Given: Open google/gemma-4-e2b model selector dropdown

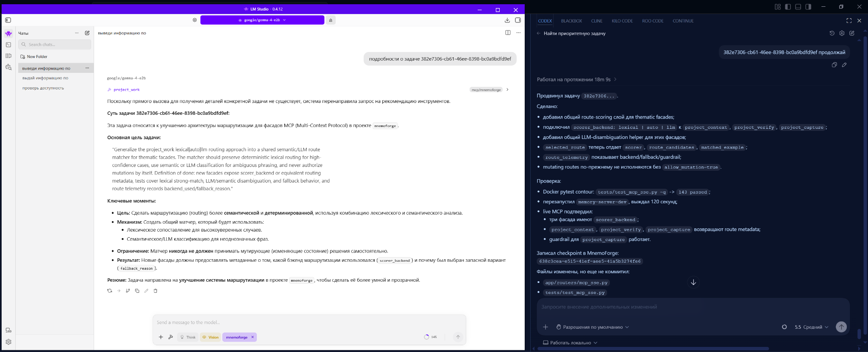Looking at the screenshot, I should (262, 20).
